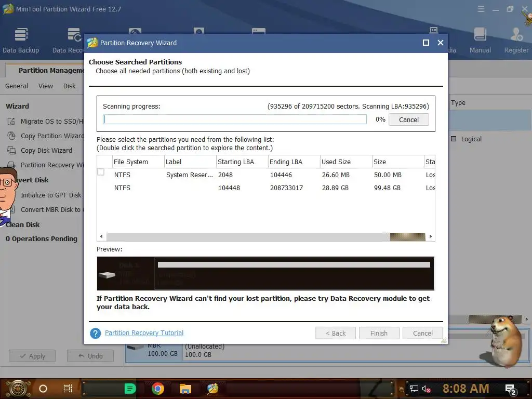Image resolution: width=532 pixels, height=399 pixels.
Task: Open the notification center icon
Action: click(511, 389)
